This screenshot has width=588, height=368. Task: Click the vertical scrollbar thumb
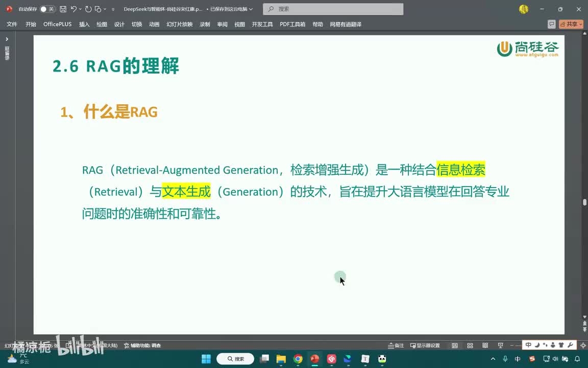(x=584, y=202)
